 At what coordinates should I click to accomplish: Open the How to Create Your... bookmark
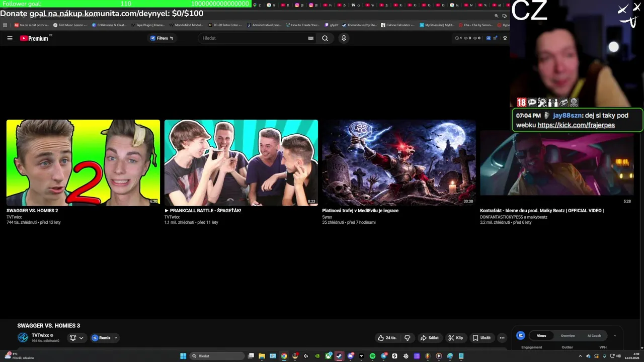click(303, 25)
